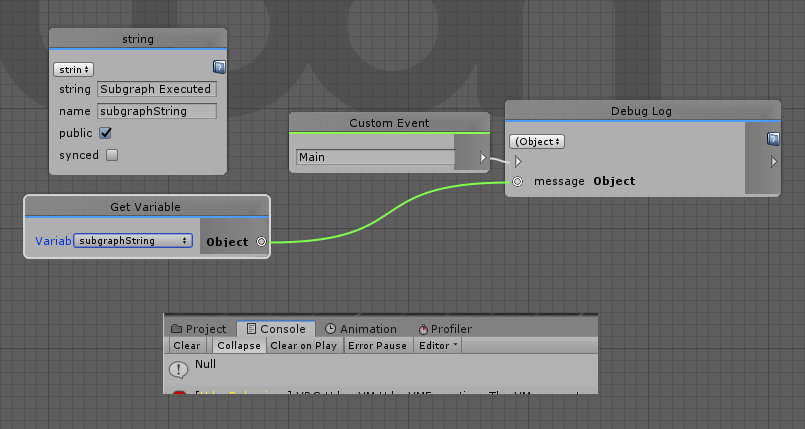
Task: Click the Debug Log flow input arrow
Action: [517, 161]
